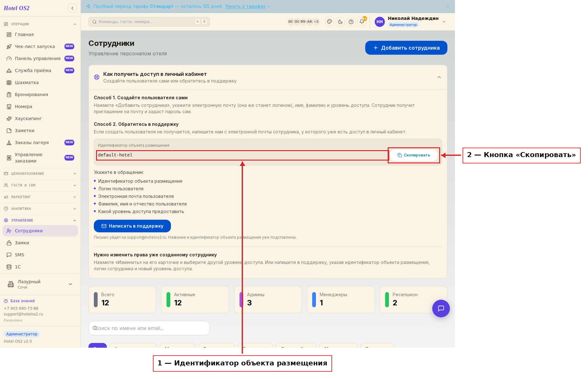Open help via the question mark icon
The image size is (588, 379).
pos(351,21)
